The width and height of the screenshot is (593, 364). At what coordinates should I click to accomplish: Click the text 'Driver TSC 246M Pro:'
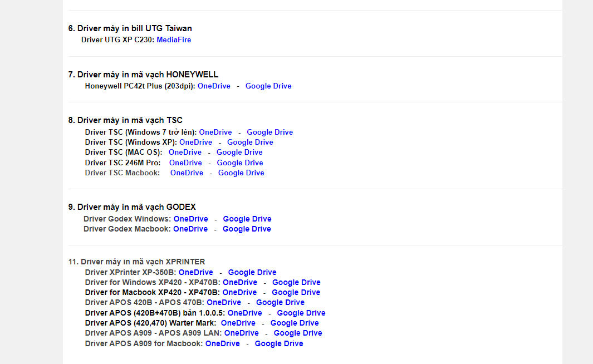coord(122,163)
